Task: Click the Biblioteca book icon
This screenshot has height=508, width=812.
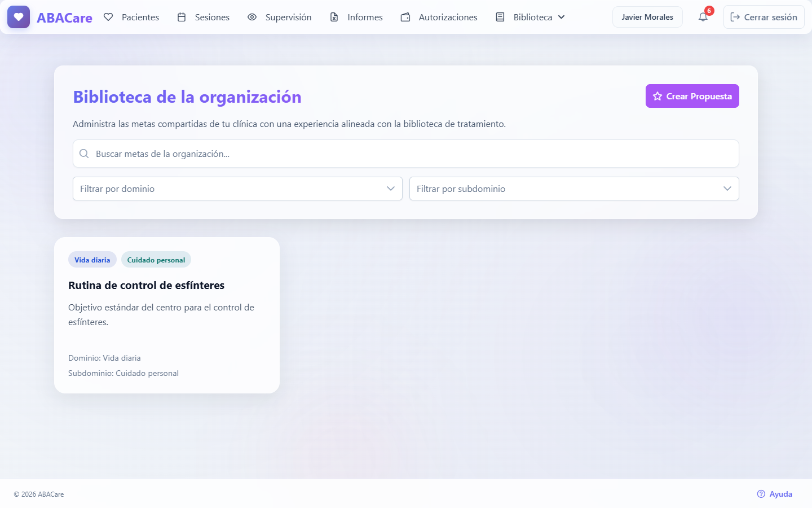Action: coord(500,17)
